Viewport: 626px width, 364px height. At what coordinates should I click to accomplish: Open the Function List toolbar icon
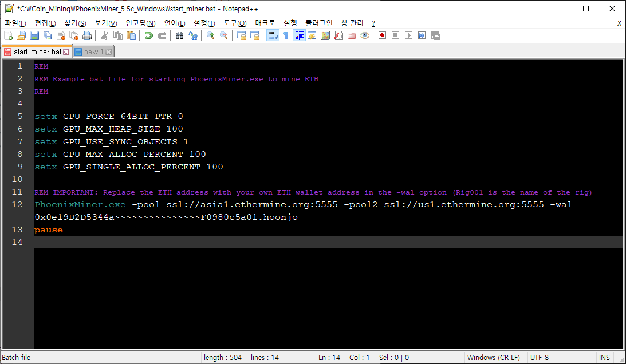[x=338, y=35]
